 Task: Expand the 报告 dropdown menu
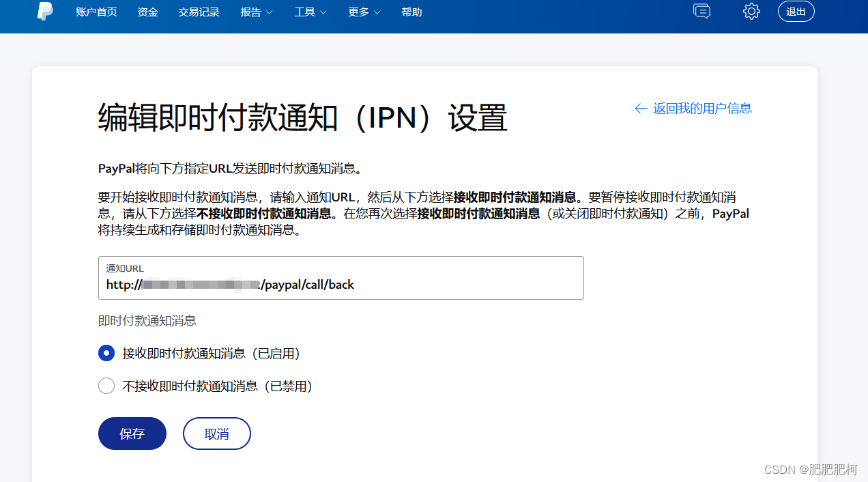click(x=257, y=12)
